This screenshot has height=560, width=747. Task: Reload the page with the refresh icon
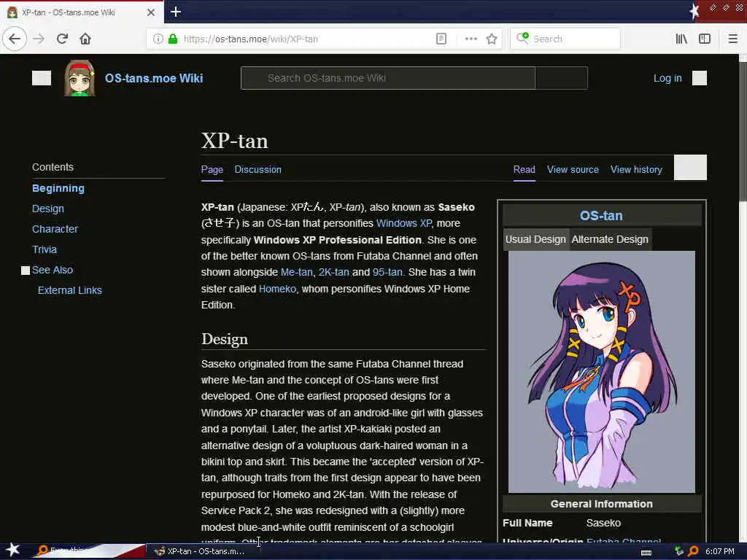pyautogui.click(x=62, y=39)
